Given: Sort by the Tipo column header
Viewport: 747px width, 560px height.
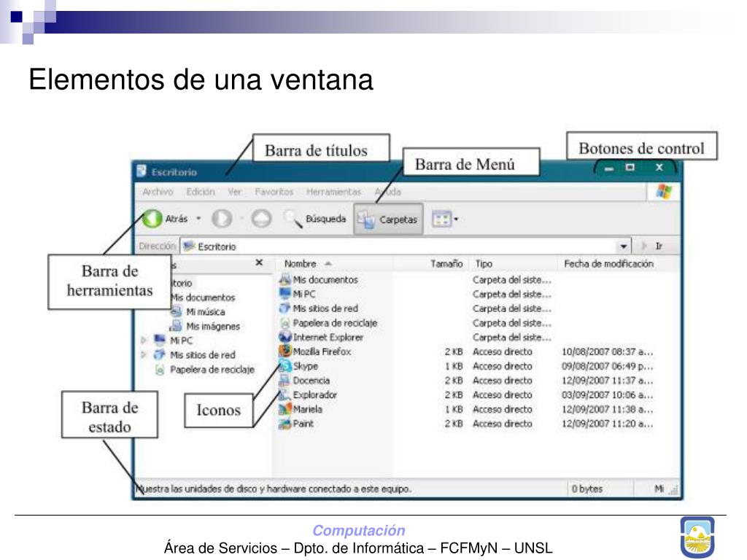Looking at the screenshot, I should click(484, 263).
